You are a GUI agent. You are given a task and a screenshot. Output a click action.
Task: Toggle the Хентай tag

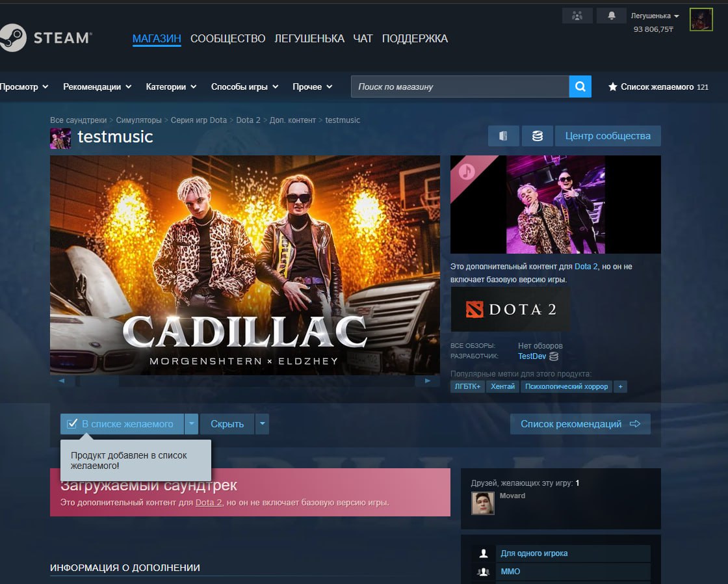[504, 386]
